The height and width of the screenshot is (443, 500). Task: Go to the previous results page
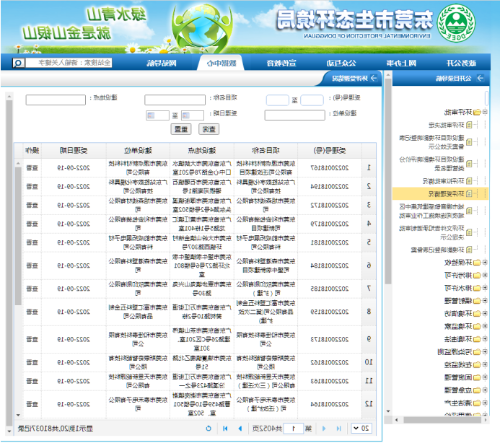click(240, 429)
